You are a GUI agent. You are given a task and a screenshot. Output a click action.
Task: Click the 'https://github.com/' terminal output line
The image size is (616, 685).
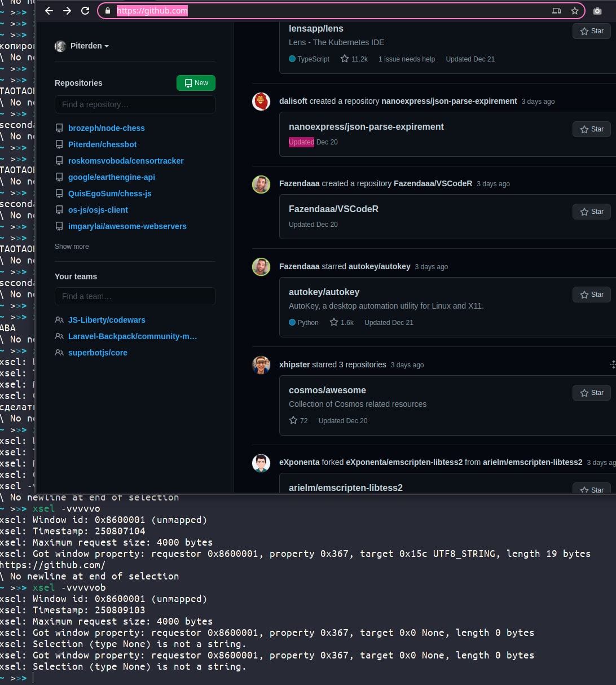click(53, 565)
